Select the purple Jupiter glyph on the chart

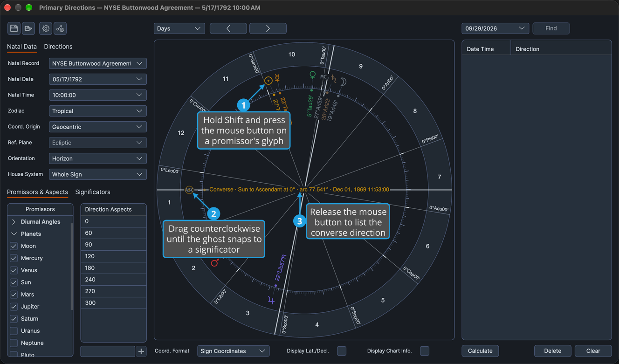point(271,301)
